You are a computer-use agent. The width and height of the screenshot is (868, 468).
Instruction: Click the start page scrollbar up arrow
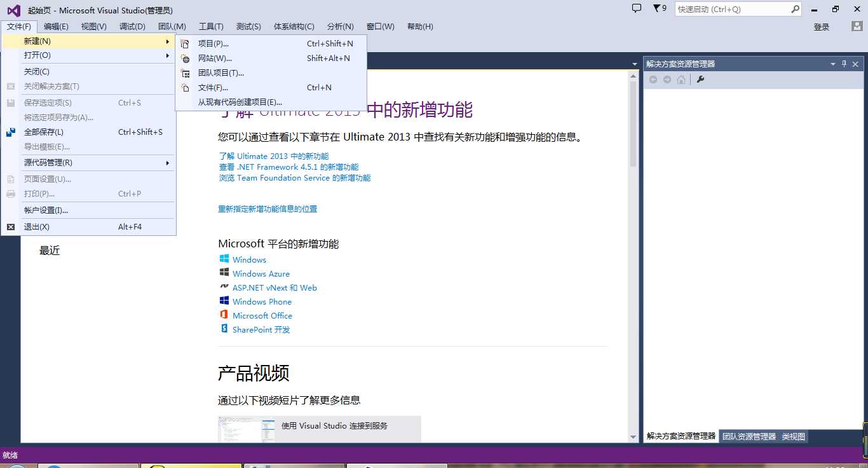pos(633,76)
